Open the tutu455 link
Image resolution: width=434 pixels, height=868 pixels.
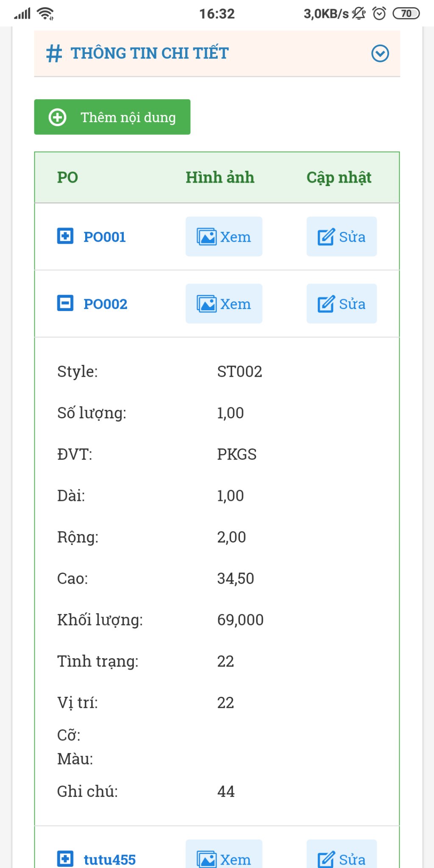(110, 860)
